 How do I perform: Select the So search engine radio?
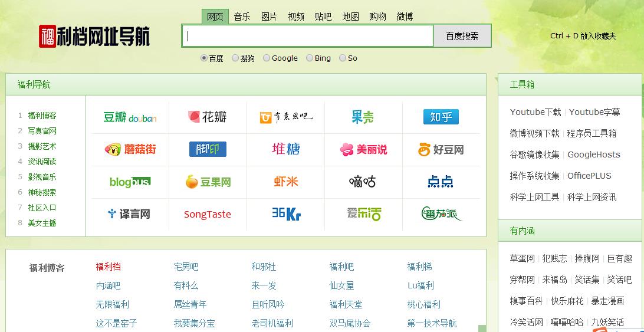(343, 58)
